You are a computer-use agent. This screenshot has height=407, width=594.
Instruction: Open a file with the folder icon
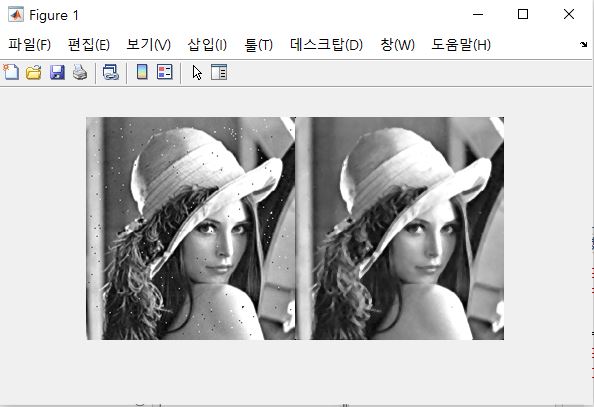[x=34, y=72]
